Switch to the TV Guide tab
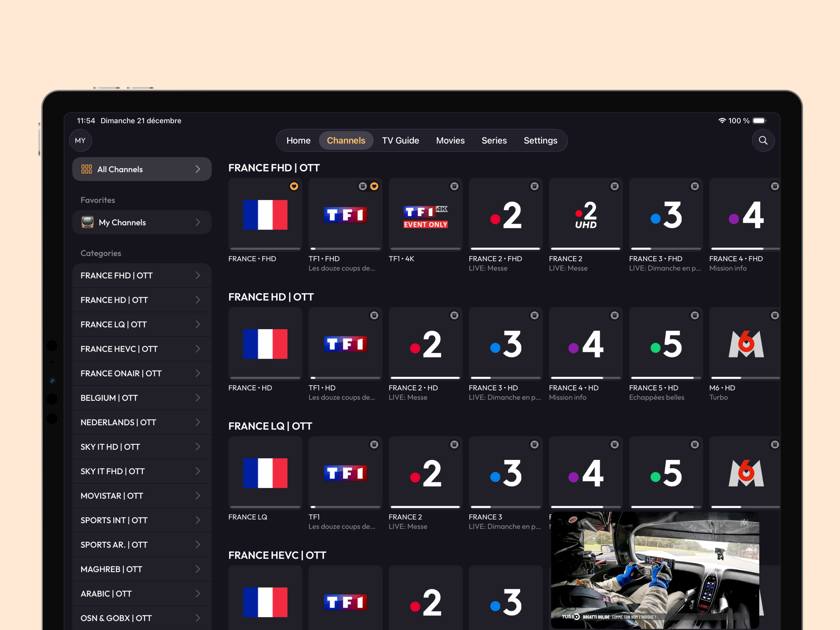The width and height of the screenshot is (840, 630). pos(400,141)
